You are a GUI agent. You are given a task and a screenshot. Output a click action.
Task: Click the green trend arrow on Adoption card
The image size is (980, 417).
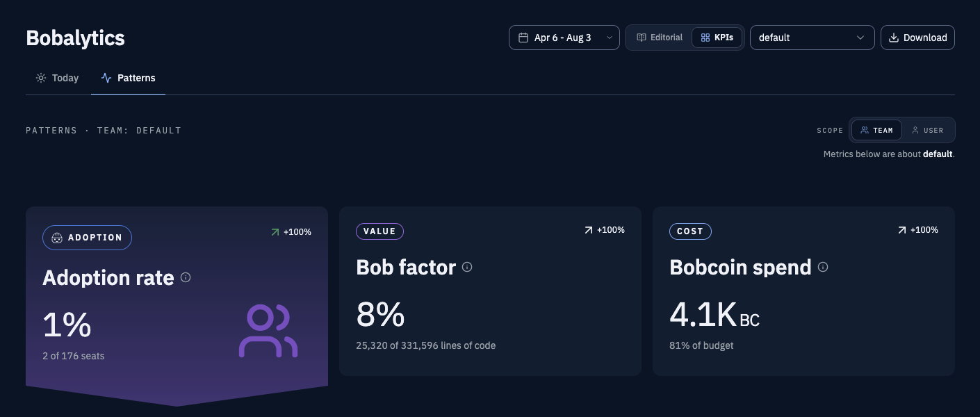point(275,232)
